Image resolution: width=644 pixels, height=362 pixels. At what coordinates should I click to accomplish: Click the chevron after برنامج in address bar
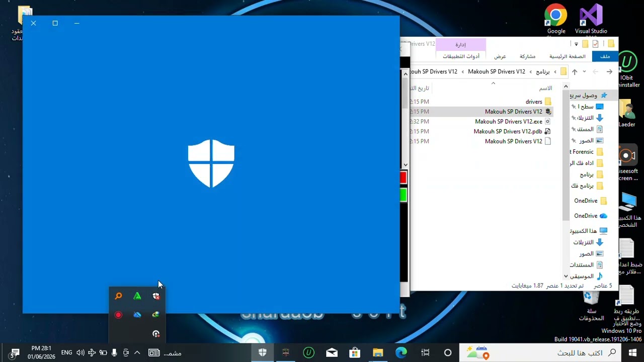click(531, 72)
